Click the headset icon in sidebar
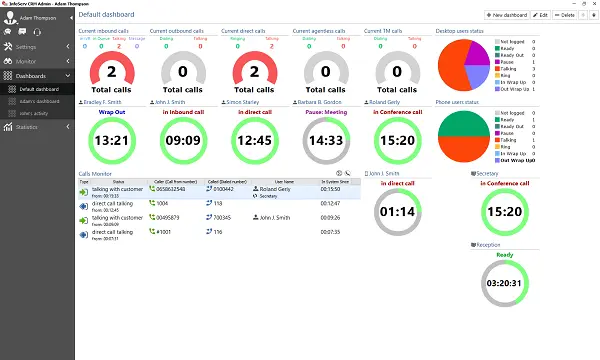Viewport: 600px width, 360px height. [x=37, y=32]
